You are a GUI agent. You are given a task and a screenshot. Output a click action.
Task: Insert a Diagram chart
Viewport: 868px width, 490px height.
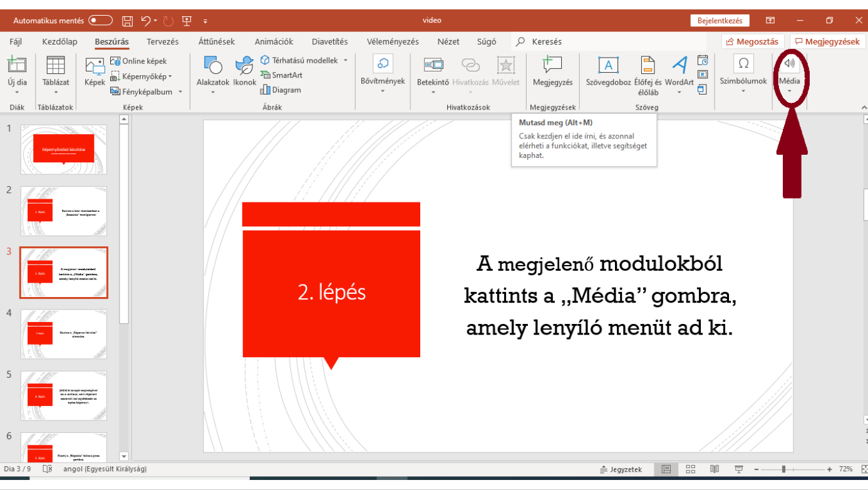(281, 90)
